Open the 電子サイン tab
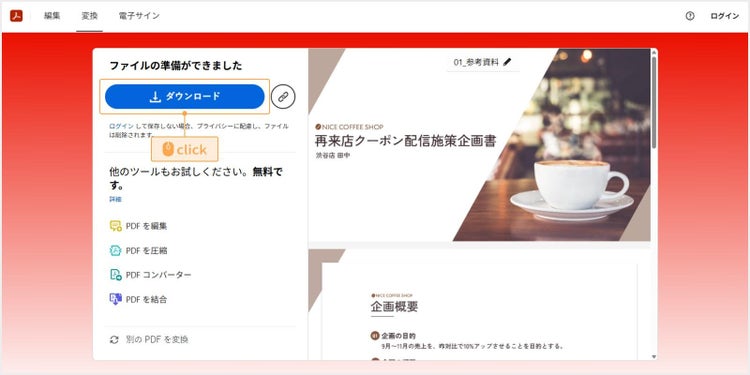Screen dimensions: 750x375 pos(139,16)
